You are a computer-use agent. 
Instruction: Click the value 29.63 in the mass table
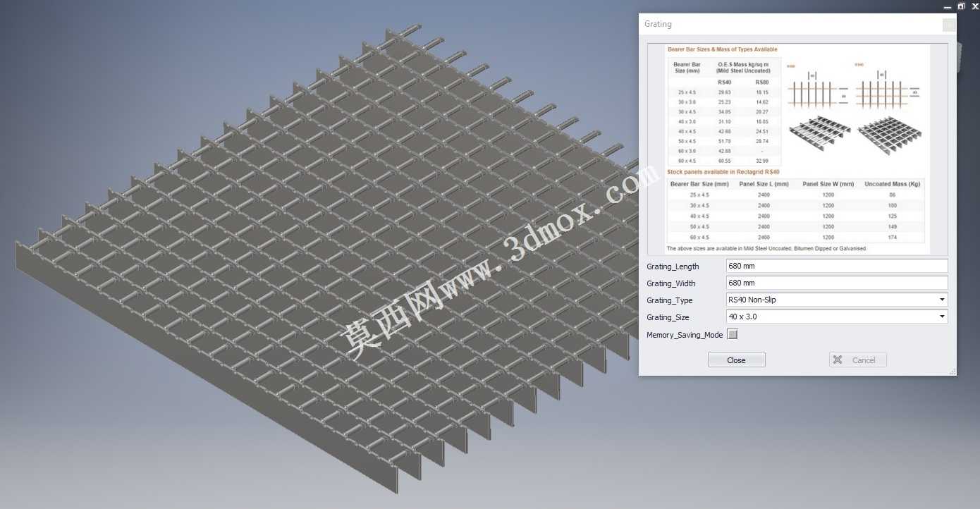[x=725, y=92]
